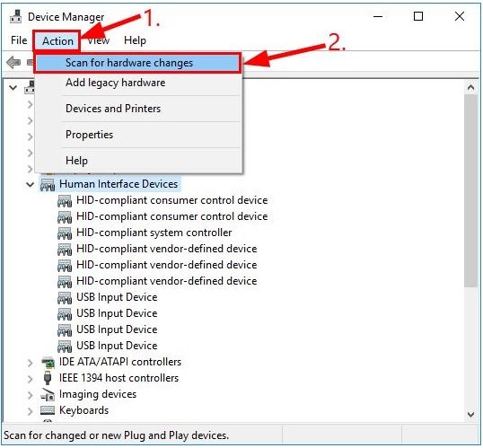483x448 pixels.
Task: Select the last USB Input Device entry
Action: 117,346
